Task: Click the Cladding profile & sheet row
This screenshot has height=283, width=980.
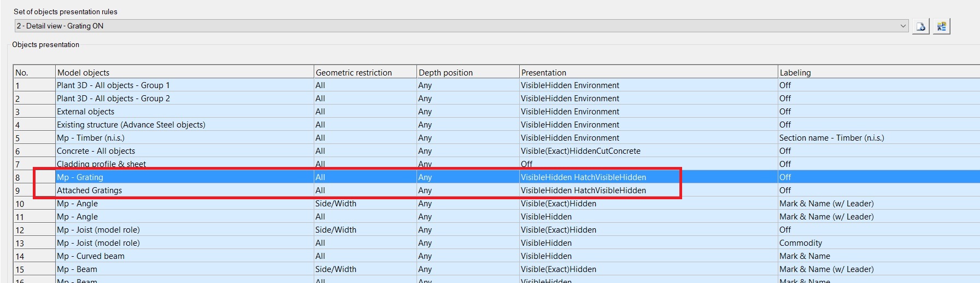Action: tap(101, 164)
